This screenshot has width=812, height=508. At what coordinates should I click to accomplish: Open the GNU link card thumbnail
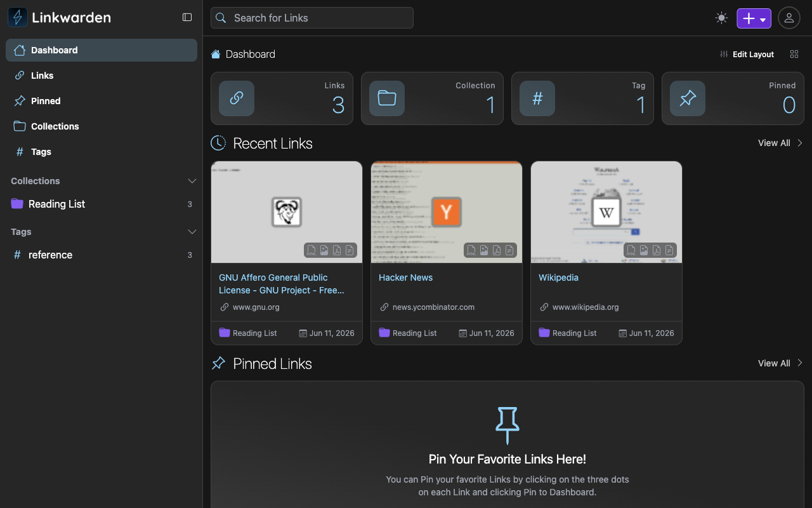(x=287, y=212)
